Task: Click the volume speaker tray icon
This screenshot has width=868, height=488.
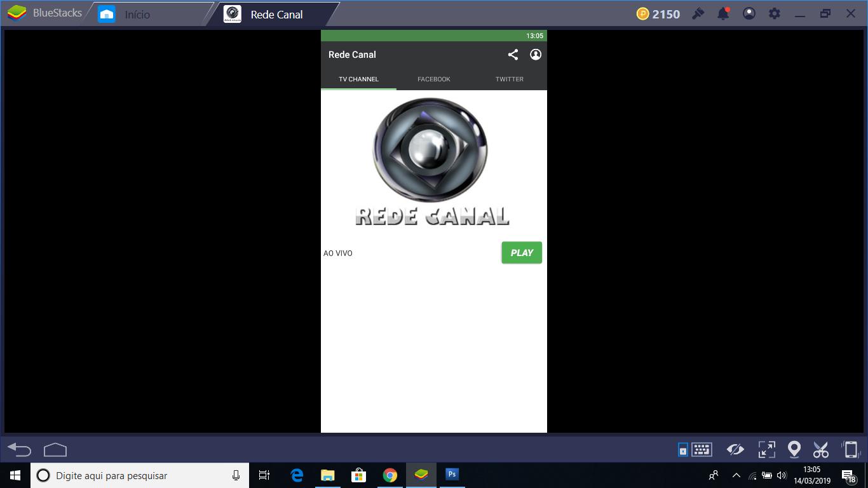Action: (x=782, y=475)
